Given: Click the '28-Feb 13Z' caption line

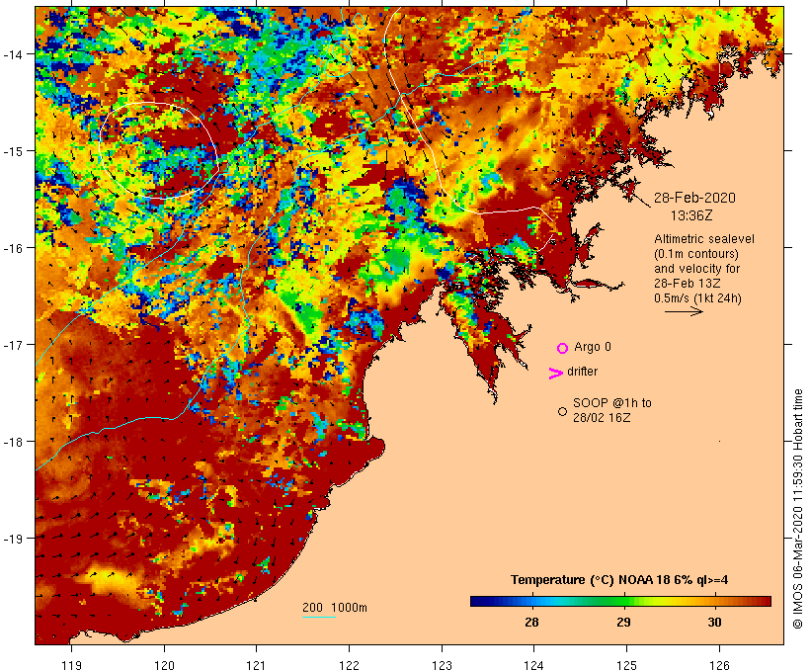Looking at the screenshot, I should point(688,284).
